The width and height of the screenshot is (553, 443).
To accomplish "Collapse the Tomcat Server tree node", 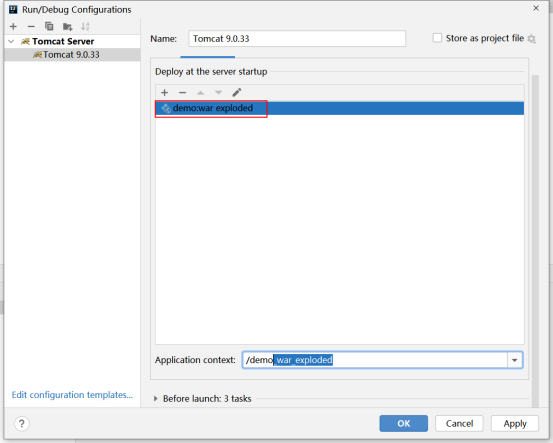I will [11, 41].
